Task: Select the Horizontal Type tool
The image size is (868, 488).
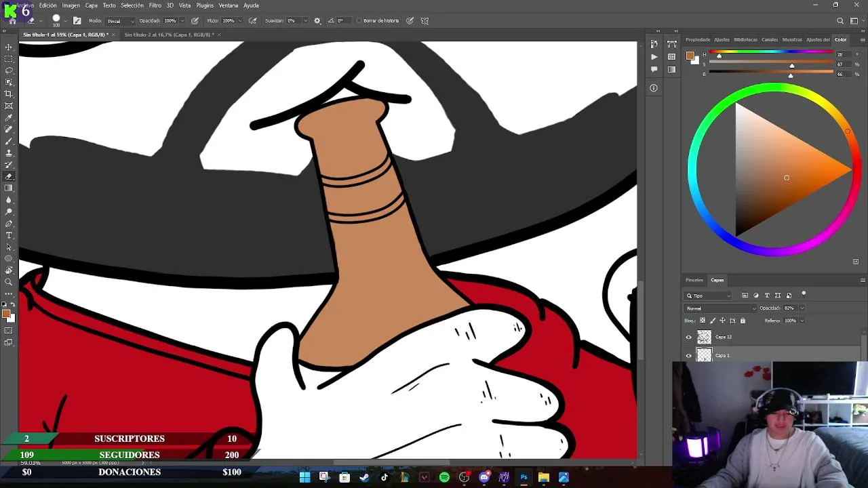Action: click(9, 235)
